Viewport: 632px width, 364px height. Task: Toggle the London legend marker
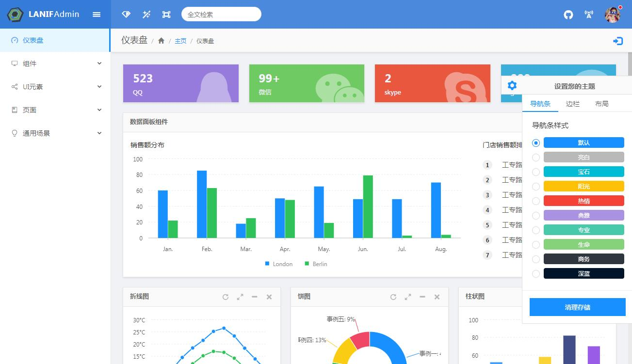[x=267, y=264]
